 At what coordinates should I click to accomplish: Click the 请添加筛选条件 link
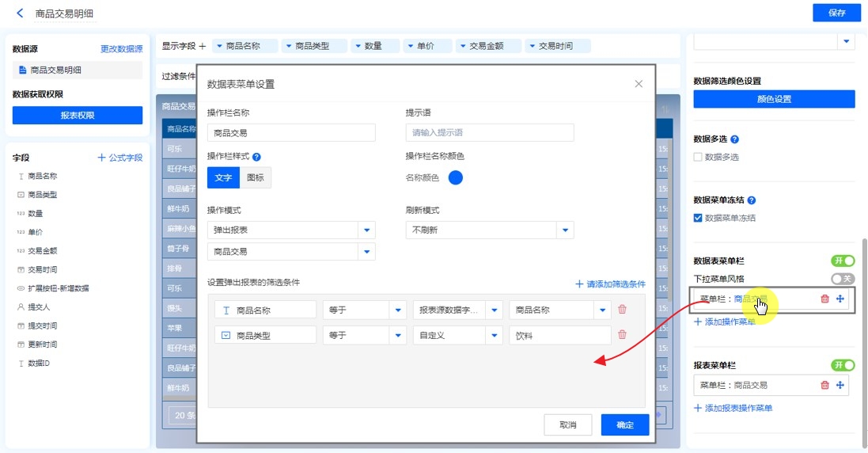(610, 284)
